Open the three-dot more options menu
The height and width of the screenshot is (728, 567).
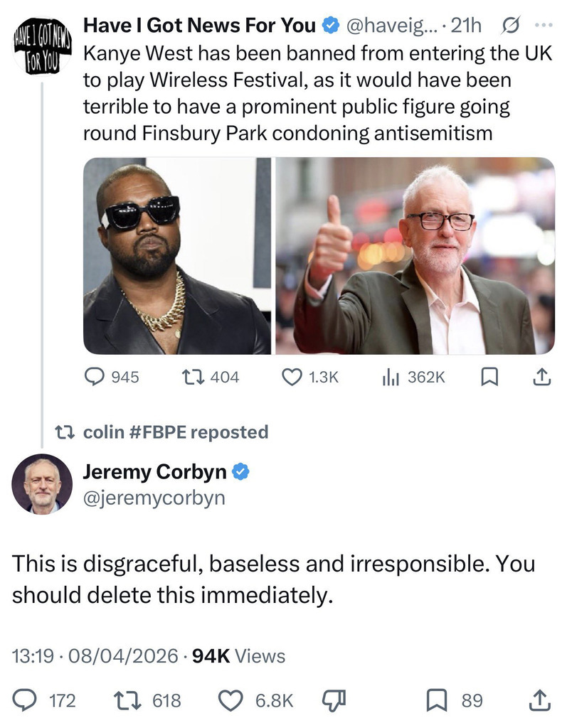click(542, 26)
